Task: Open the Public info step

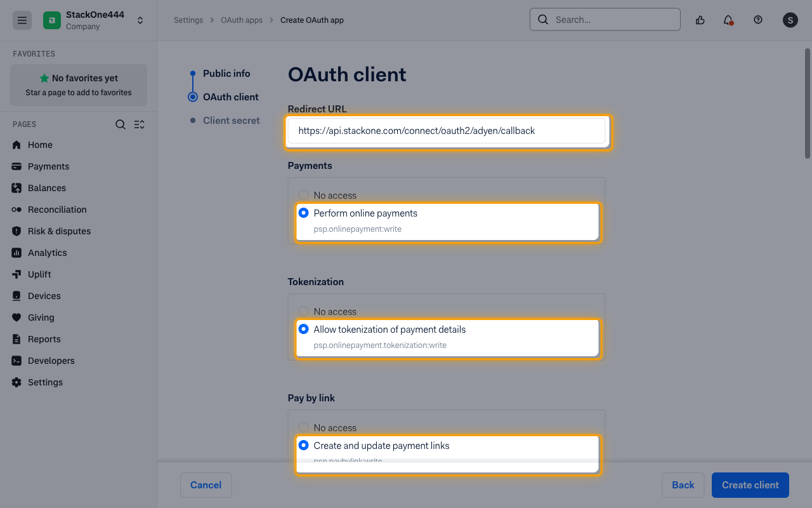Action: click(x=226, y=74)
